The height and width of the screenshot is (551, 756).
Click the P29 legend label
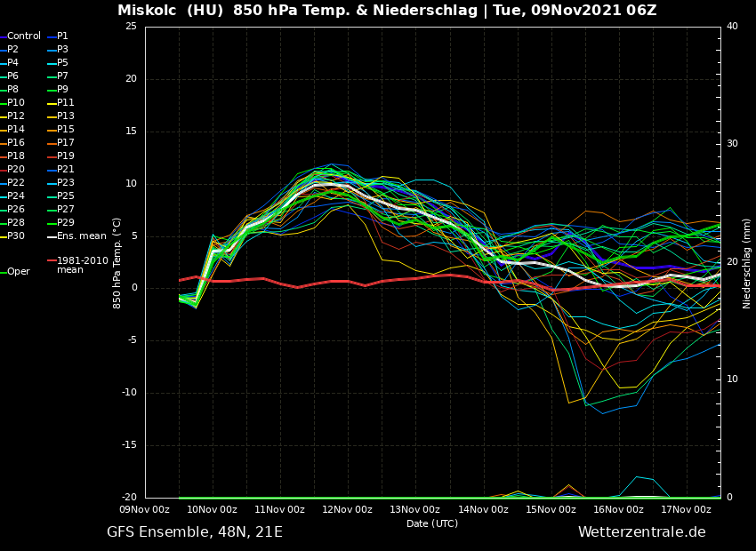(66, 223)
